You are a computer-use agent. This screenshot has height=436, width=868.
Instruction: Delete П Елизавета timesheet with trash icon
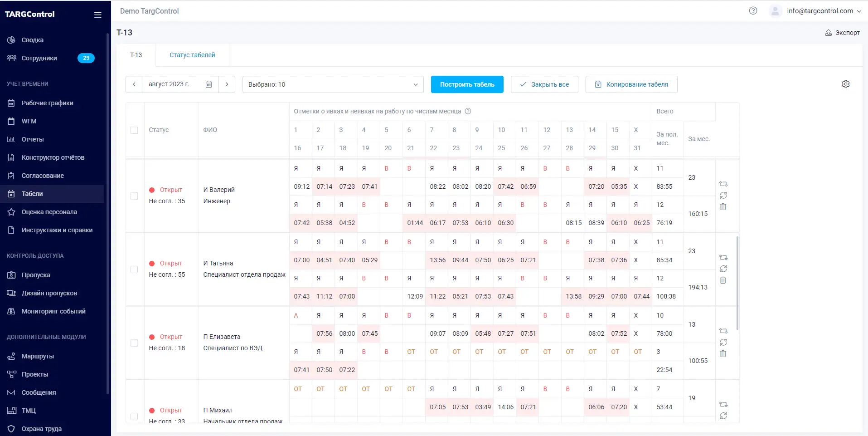(723, 353)
